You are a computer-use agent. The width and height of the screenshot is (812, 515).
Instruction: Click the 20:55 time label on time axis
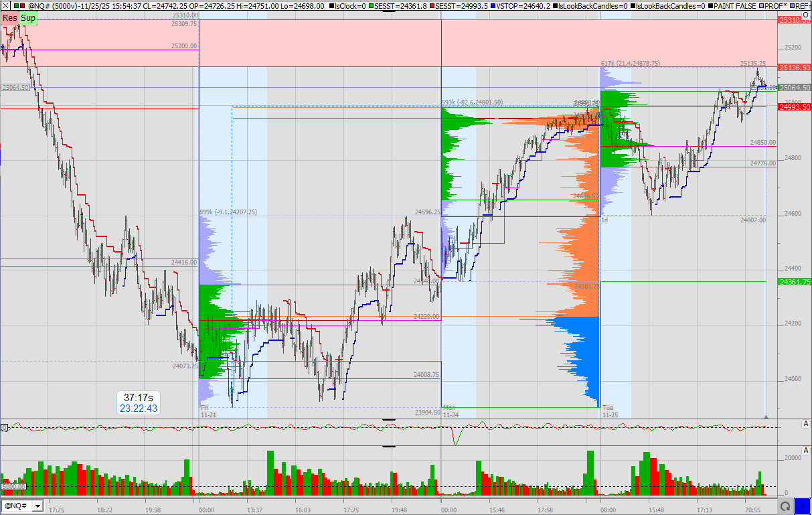pyautogui.click(x=754, y=510)
